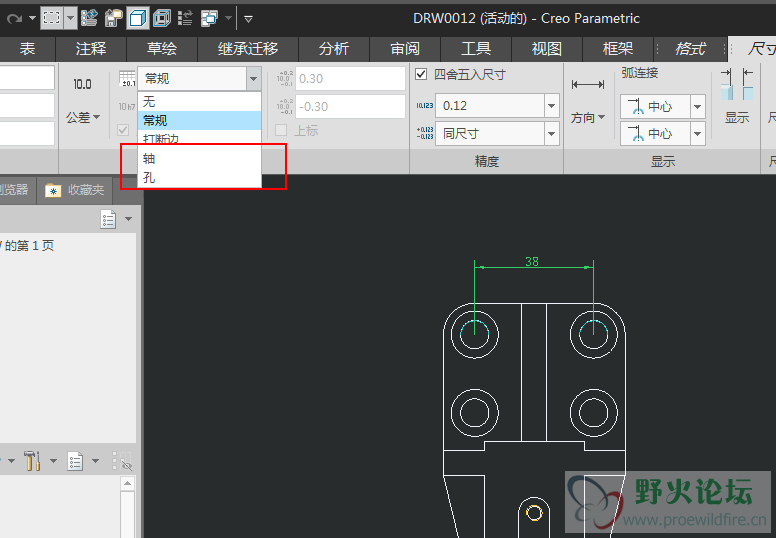Open the 视图 ribbon tab

coord(547,49)
